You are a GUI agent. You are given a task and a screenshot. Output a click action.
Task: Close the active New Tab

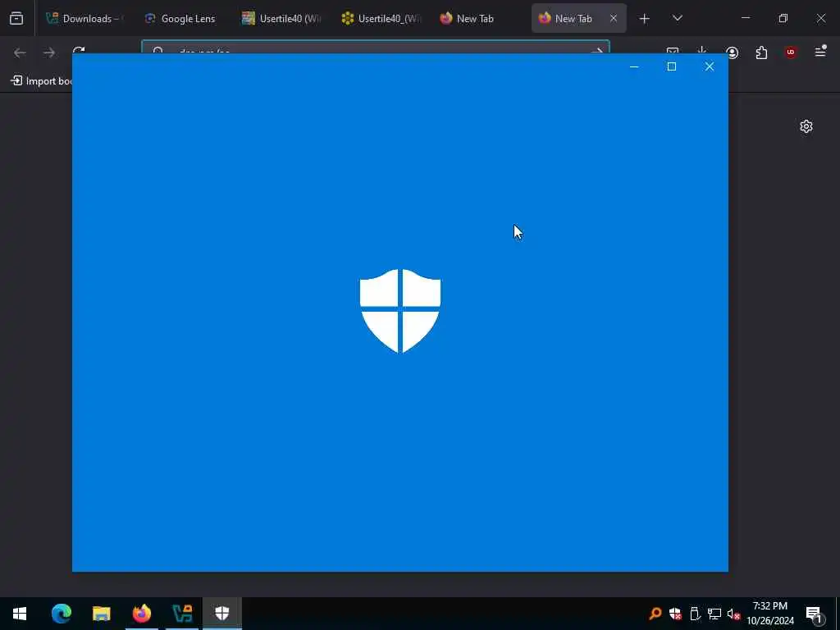(614, 18)
